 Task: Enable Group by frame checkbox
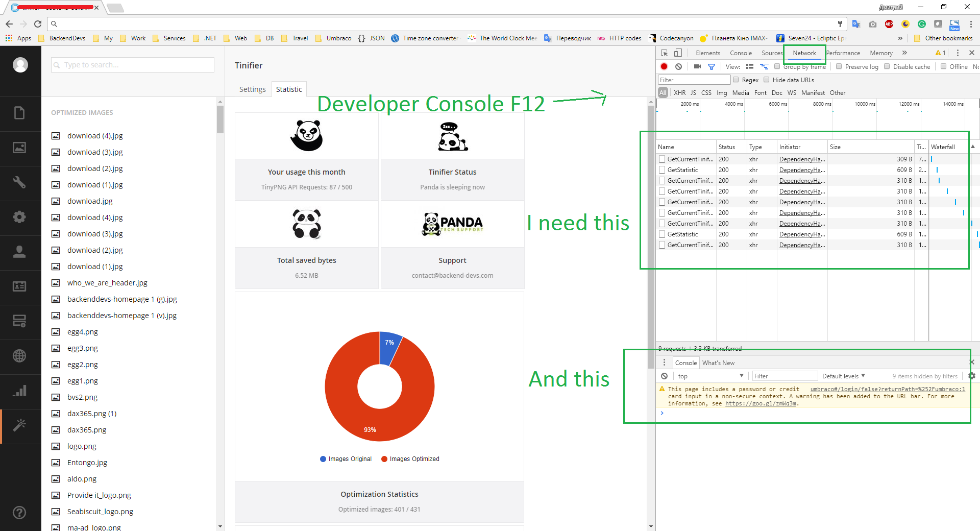click(x=777, y=66)
